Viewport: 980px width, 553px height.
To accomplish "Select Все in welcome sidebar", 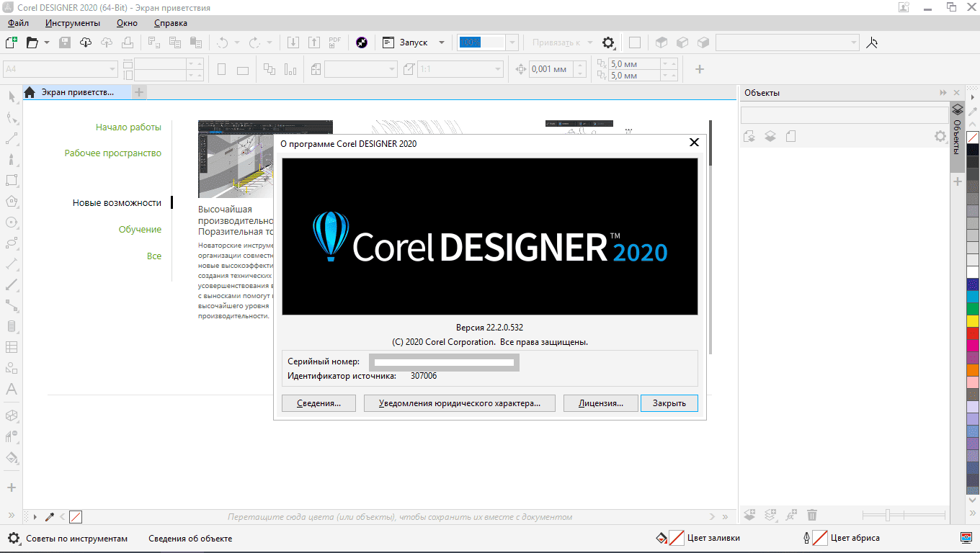I will click(154, 256).
